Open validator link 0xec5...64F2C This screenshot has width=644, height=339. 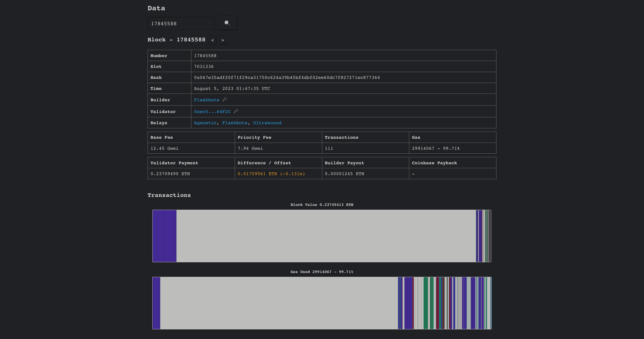[x=212, y=112]
